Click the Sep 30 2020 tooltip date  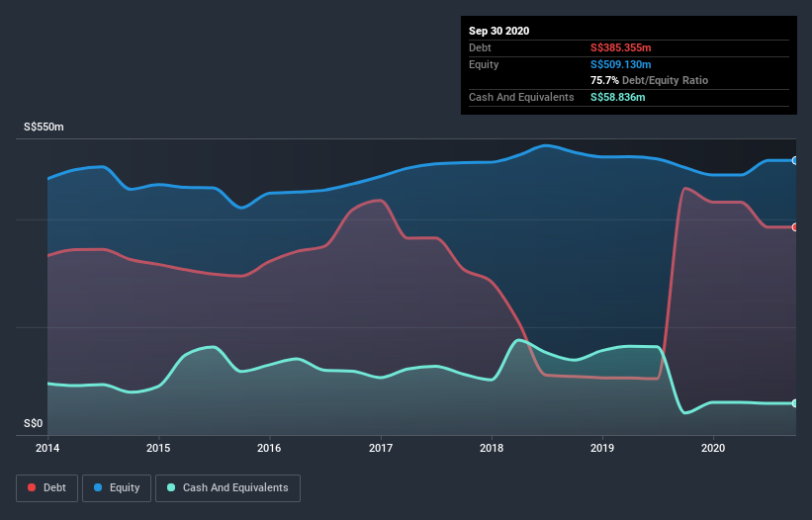498,31
